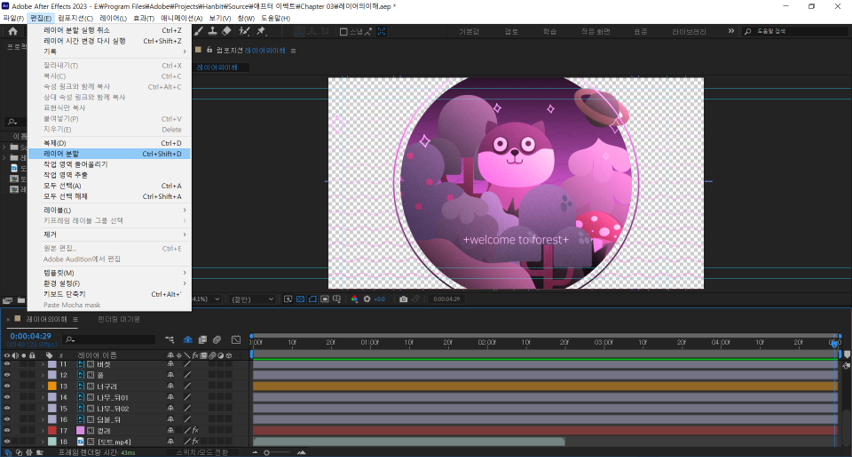Switch to 라이브러리 workspace
Image resolution: width=852 pixels, height=457 pixels.
(x=689, y=32)
